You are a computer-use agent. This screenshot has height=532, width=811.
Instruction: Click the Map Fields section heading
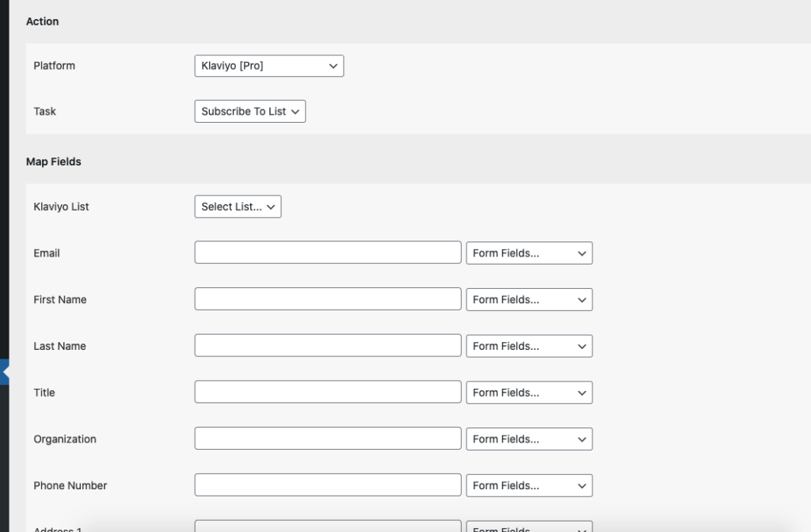pos(54,161)
